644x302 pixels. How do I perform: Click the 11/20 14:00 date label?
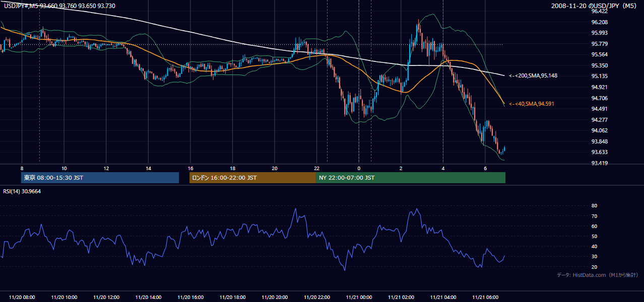pos(148,297)
